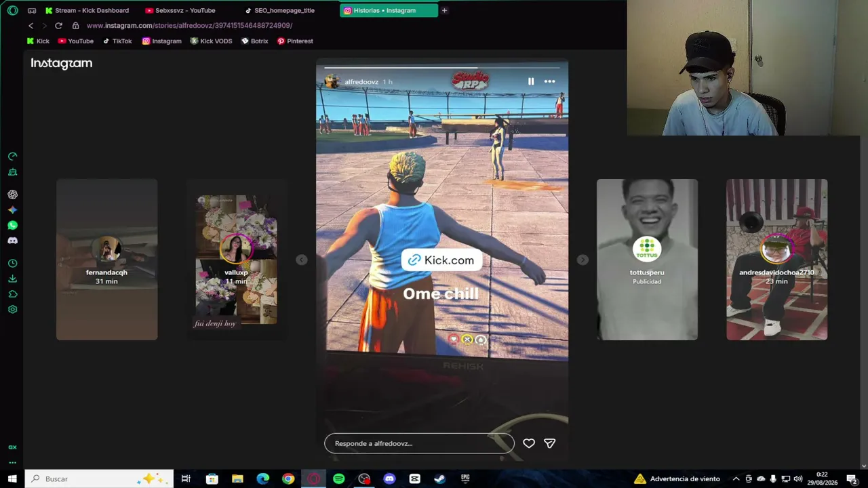Open the Kick.com link sticker
868x488 pixels.
(x=441, y=260)
